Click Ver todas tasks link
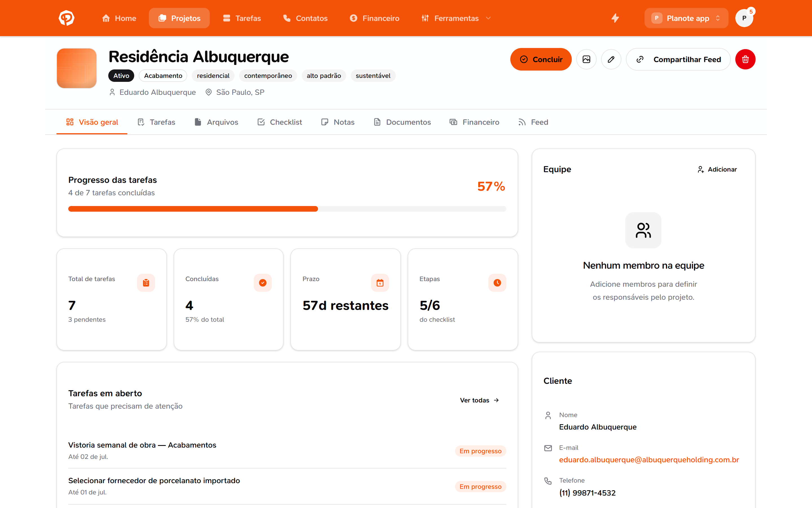Image resolution: width=812 pixels, height=508 pixels. click(480, 400)
